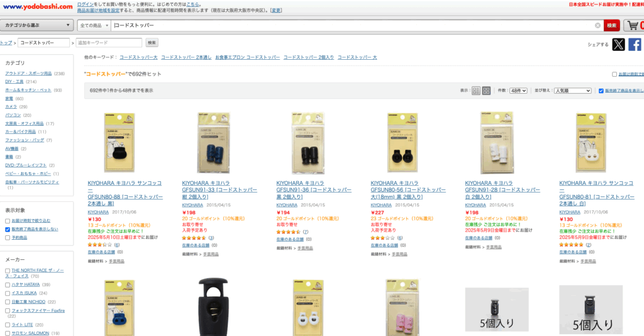Open the カテゴリから選ぶ dropdown
This screenshot has height=336, width=644.
37,25
